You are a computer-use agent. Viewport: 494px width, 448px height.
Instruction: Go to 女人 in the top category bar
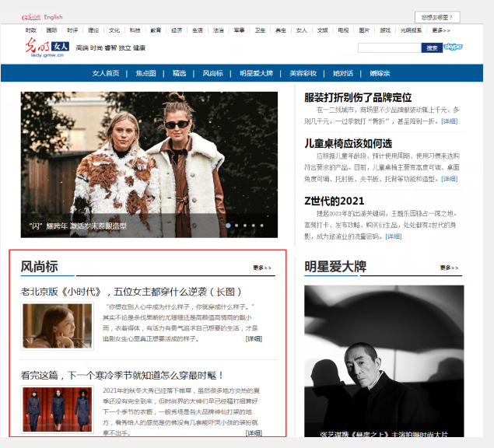click(x=302, y=30)
